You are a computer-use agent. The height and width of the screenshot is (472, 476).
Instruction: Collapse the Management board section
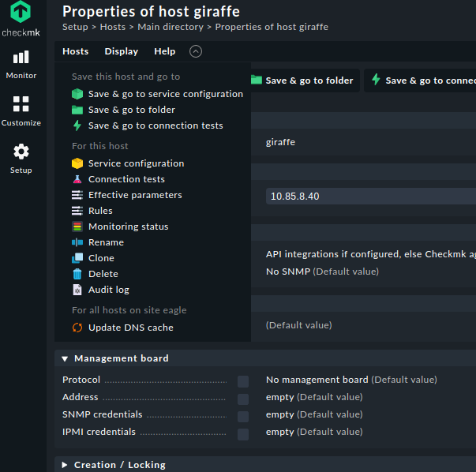[x=65, y=358]
